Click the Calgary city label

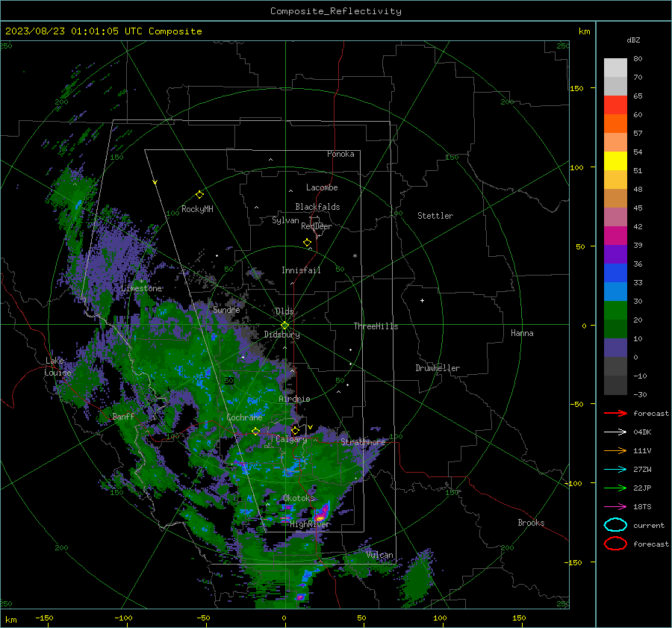pyautogui.click(x=291, y=439)
